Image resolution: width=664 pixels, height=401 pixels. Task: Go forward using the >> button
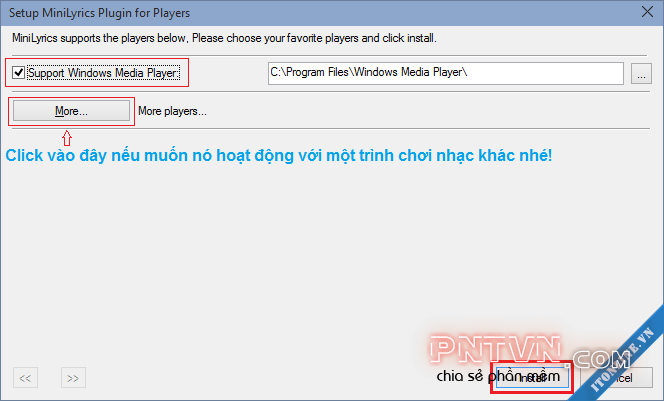pos(73,378)
